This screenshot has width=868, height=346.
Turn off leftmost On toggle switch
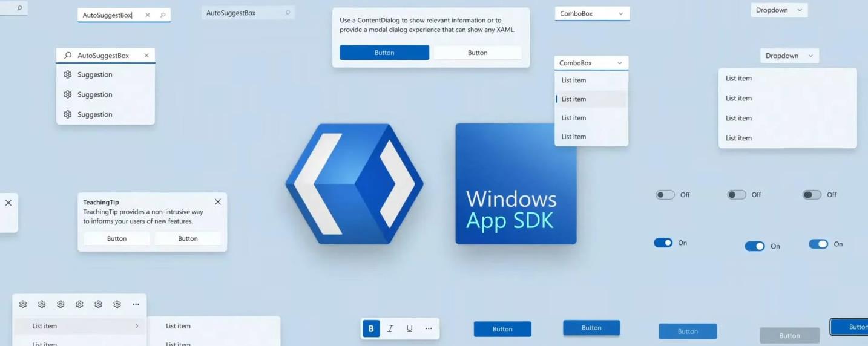(x=663, y=243)
